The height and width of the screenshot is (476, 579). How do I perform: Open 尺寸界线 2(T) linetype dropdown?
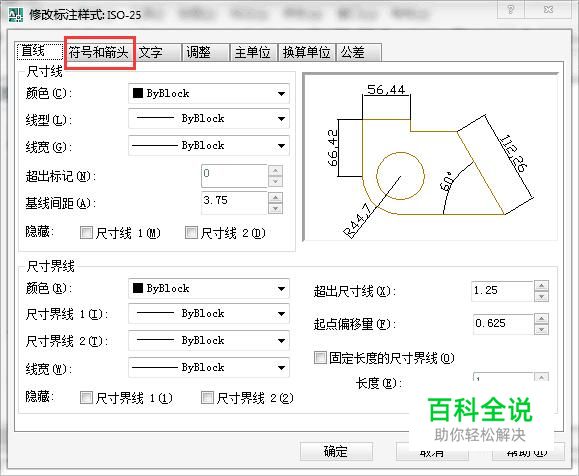209,340
